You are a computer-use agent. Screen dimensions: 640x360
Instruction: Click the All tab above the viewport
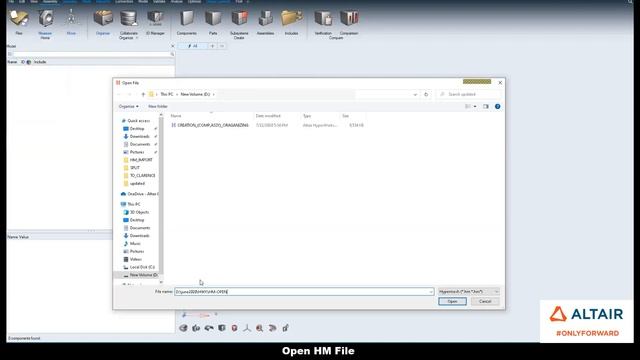(x=193, y=46)
